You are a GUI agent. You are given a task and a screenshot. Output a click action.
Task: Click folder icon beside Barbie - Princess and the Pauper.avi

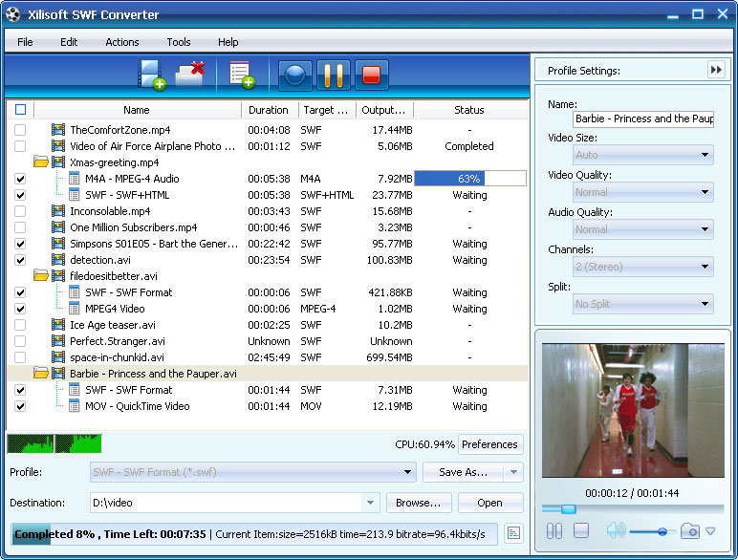(x=41, y=374)
